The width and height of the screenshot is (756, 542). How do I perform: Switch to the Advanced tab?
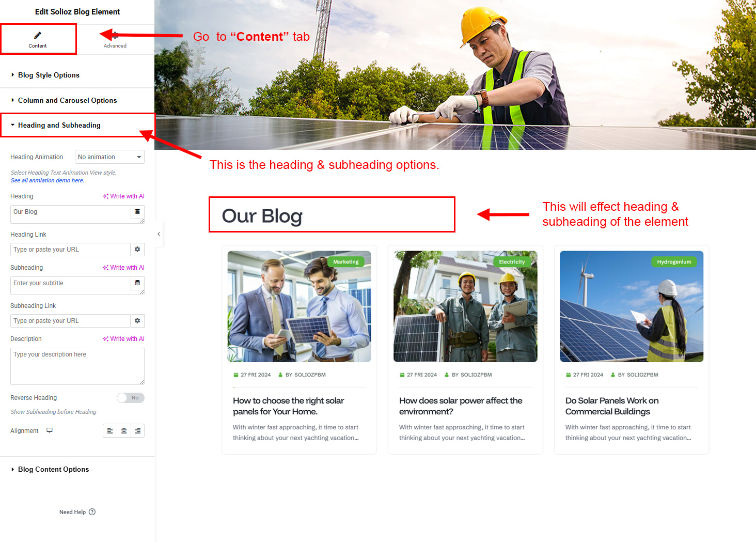point(115,40)
